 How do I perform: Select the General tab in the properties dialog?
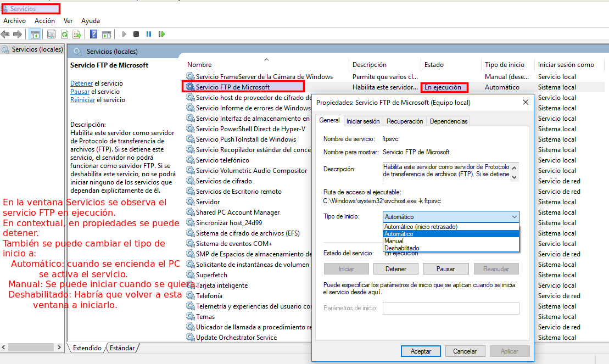pyautogui.click(x=329, y=120)
